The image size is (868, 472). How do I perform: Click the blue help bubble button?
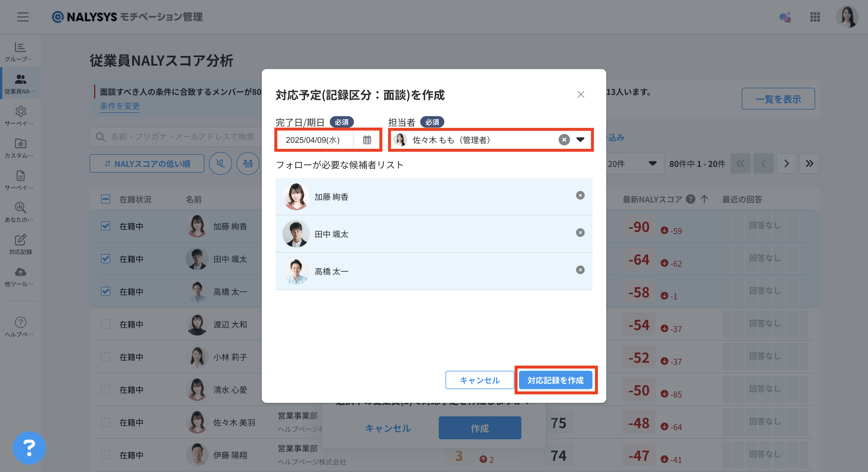click(29, 448)
